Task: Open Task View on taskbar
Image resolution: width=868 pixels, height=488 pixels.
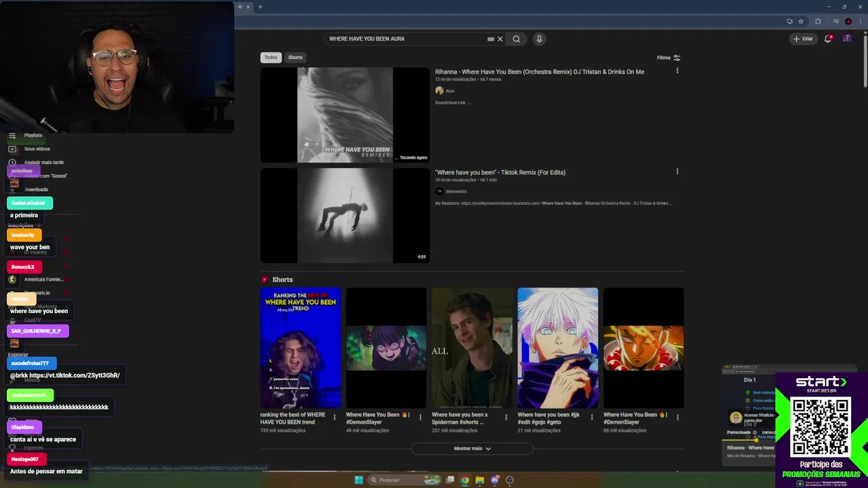Action: [450, 480]
